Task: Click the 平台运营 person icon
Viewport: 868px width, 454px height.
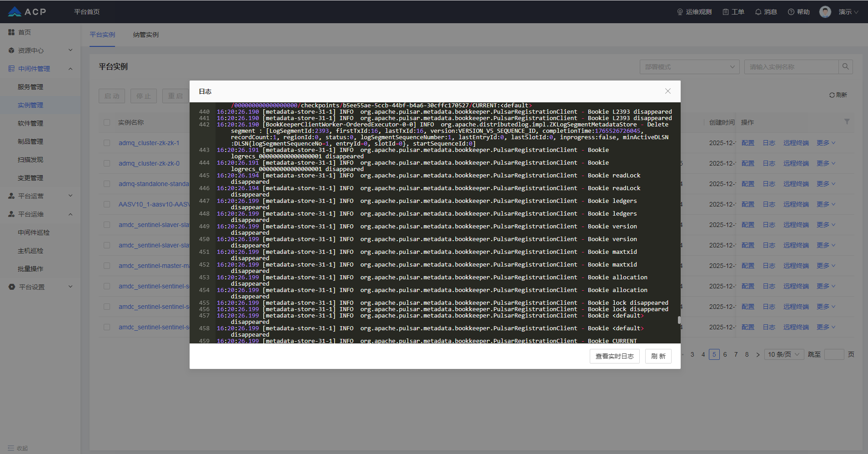Action: click(11, 196)
